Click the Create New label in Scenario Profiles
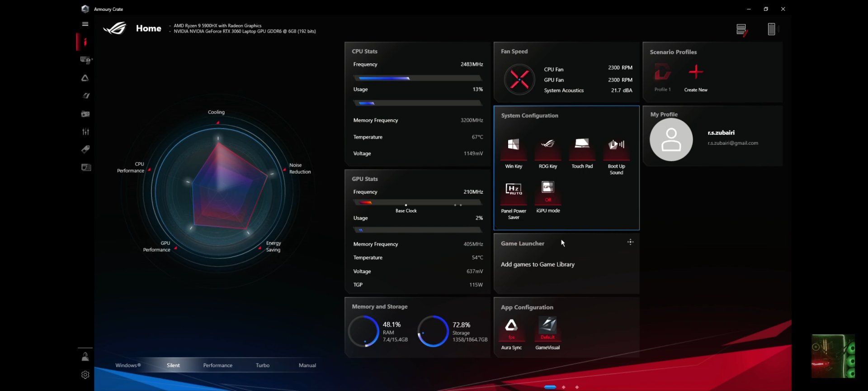The height and width of the screenshot is (391, 868). tap(696, 90)
